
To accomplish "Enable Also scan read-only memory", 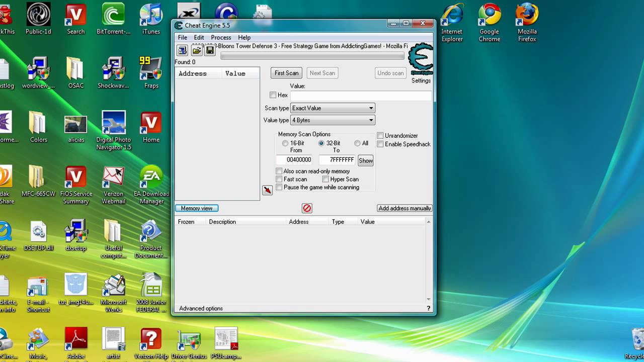I will pyautogui.click(x=279, y=171).
